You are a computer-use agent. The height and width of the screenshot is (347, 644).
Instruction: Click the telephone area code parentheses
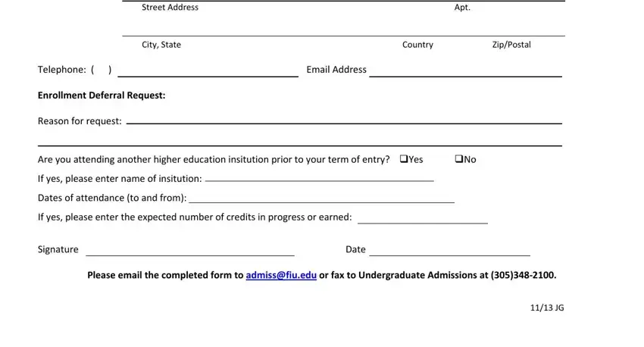(102, 70)
